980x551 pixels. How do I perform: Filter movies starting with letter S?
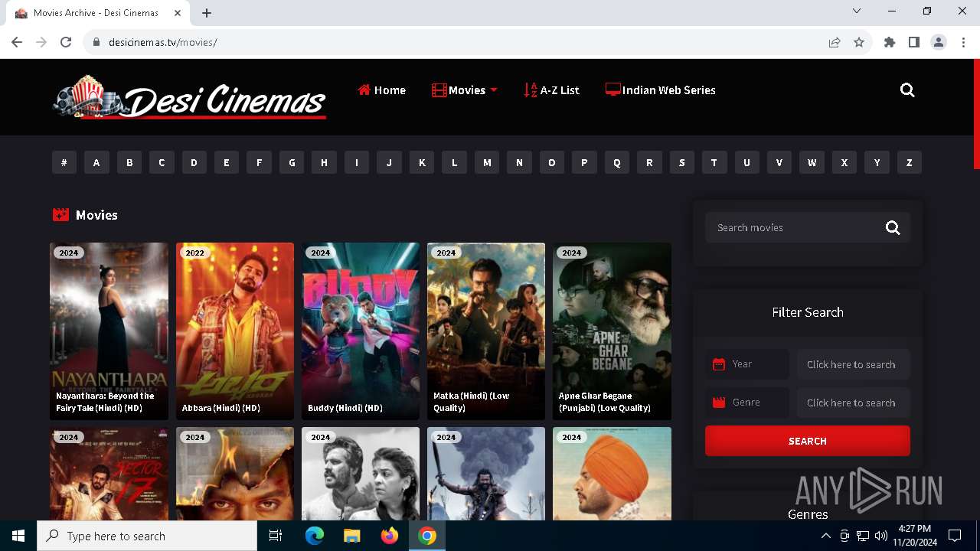tap(682, 162)
